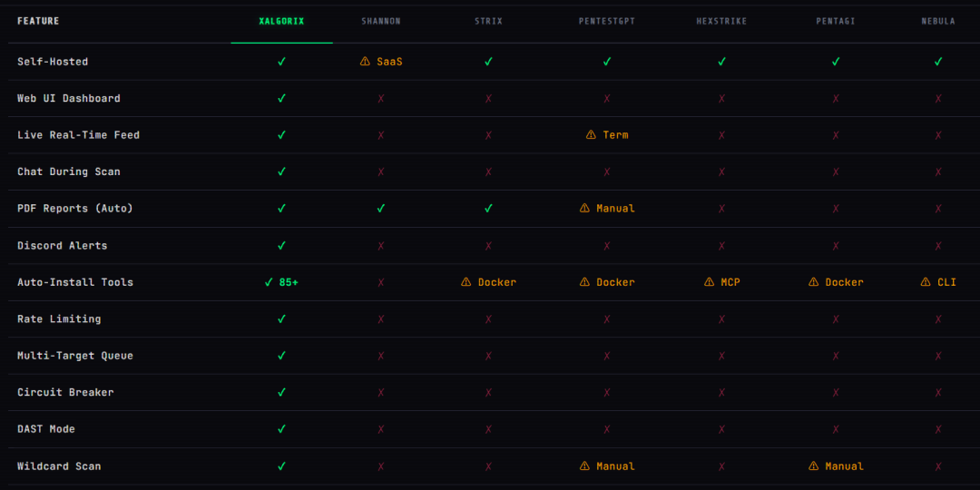980x490 pixels.
Task: Click the Circuit Breaker feature label
Action: [65, 393]
